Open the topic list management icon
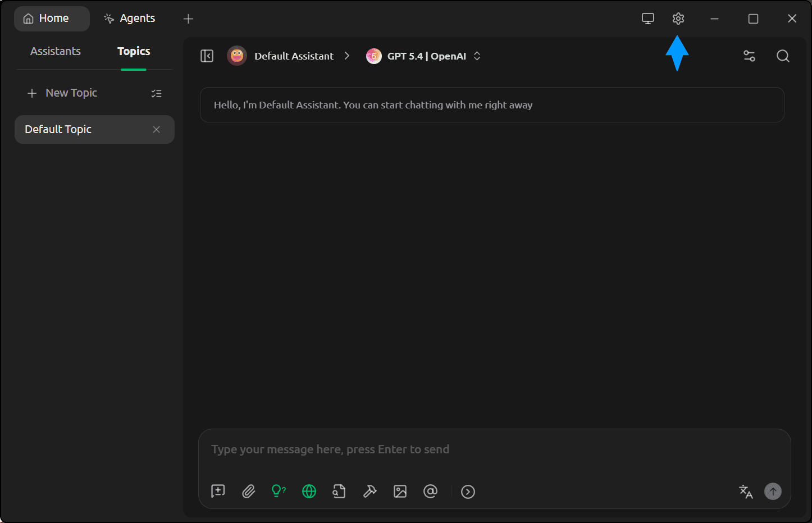Screen dimensions: 812x523 [x=156, y=93]
